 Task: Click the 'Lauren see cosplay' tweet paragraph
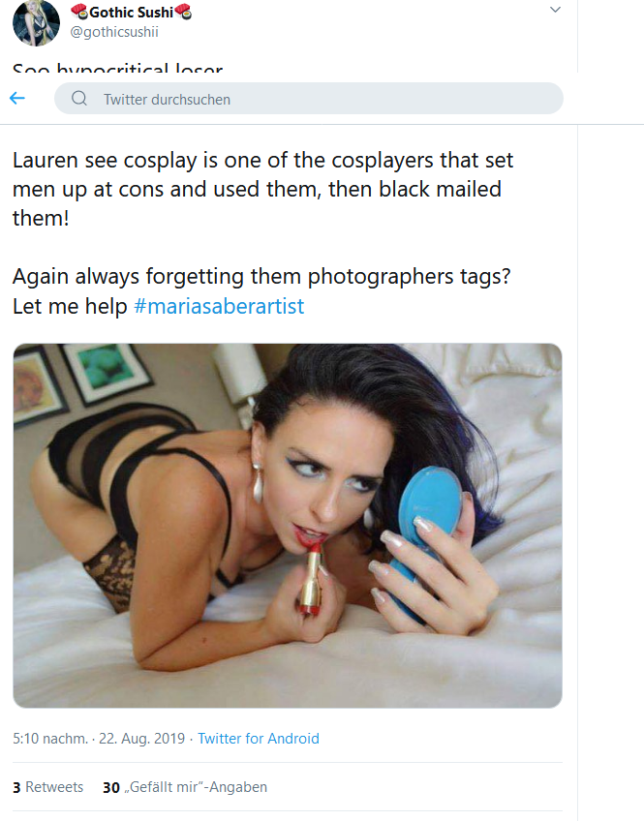click(262, 189)
